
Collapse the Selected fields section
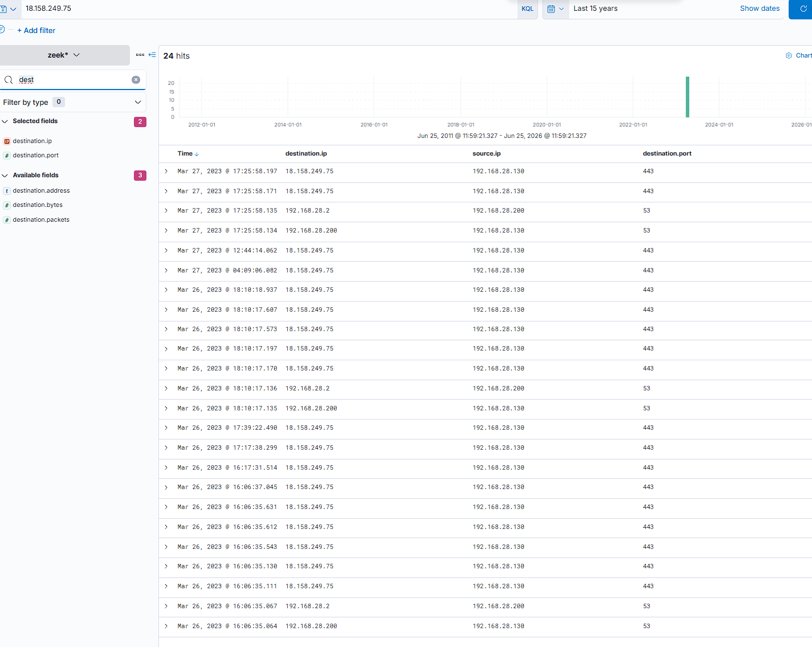point(5,121)
